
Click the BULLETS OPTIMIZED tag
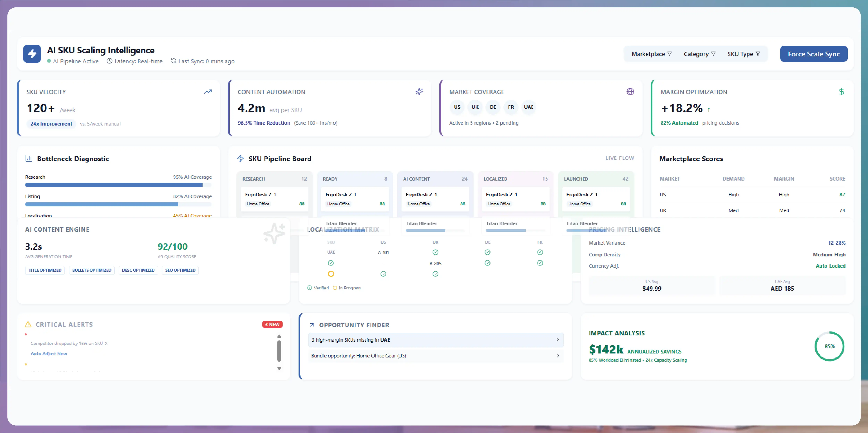coord(92,270)
